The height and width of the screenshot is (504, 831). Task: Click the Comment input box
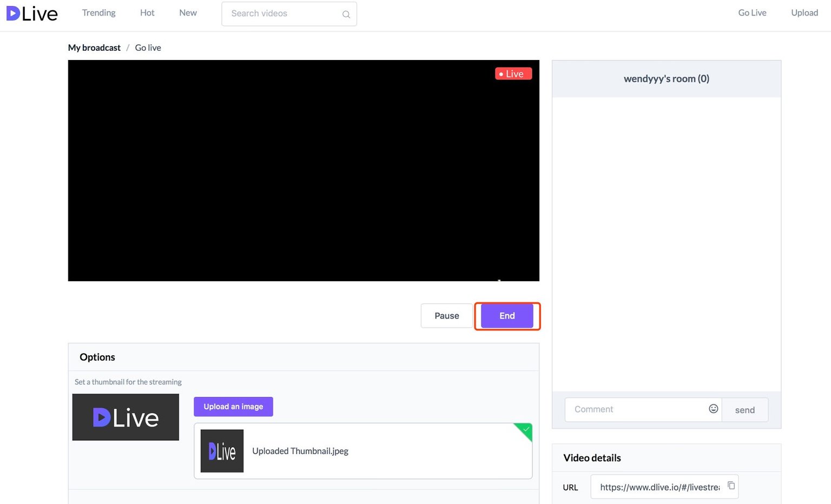622,409
